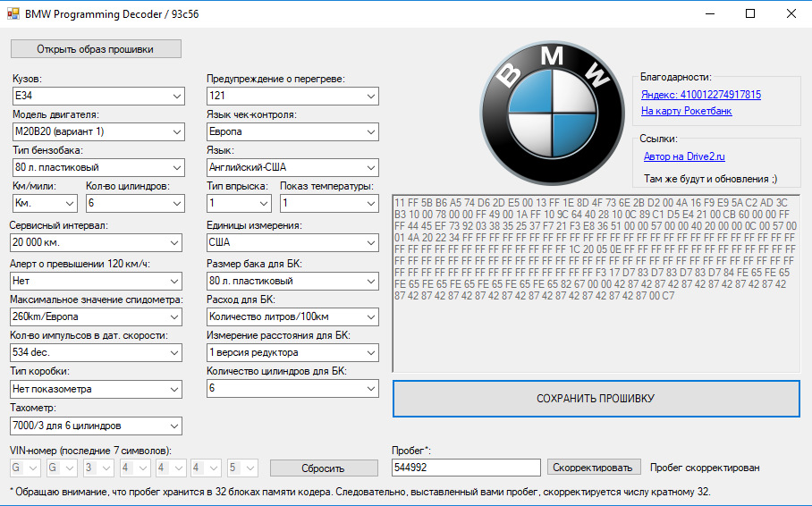
Task: Open Размер бака для БК dropdown
Action: [292, 281]
